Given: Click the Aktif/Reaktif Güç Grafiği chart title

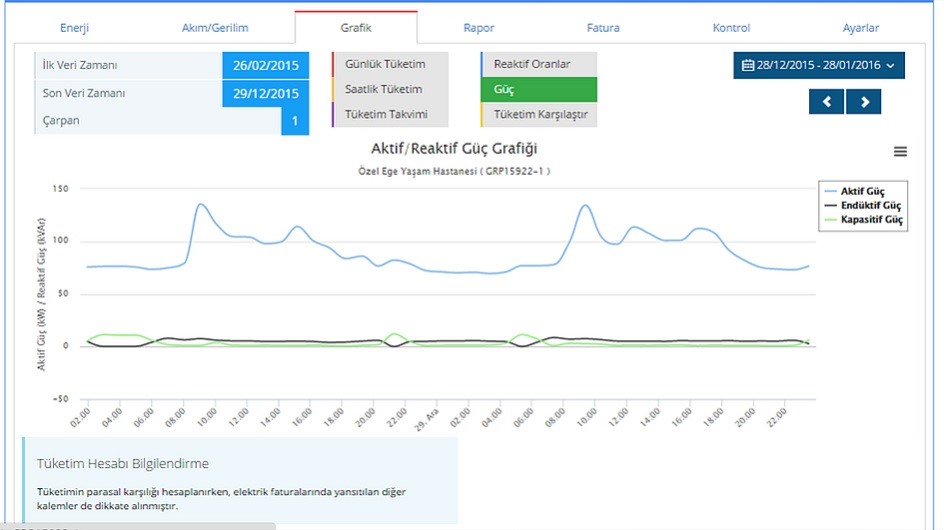Looking at the screenshot, I should tap(454, 148).
